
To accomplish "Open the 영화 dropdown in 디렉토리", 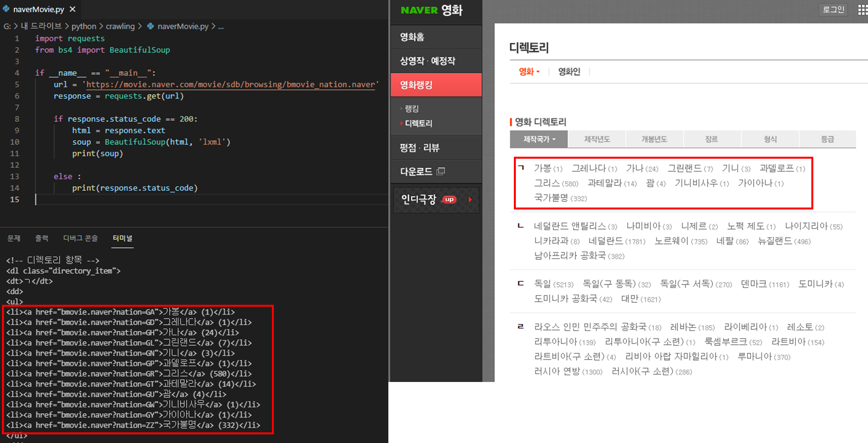I will (x=529, y=72).
